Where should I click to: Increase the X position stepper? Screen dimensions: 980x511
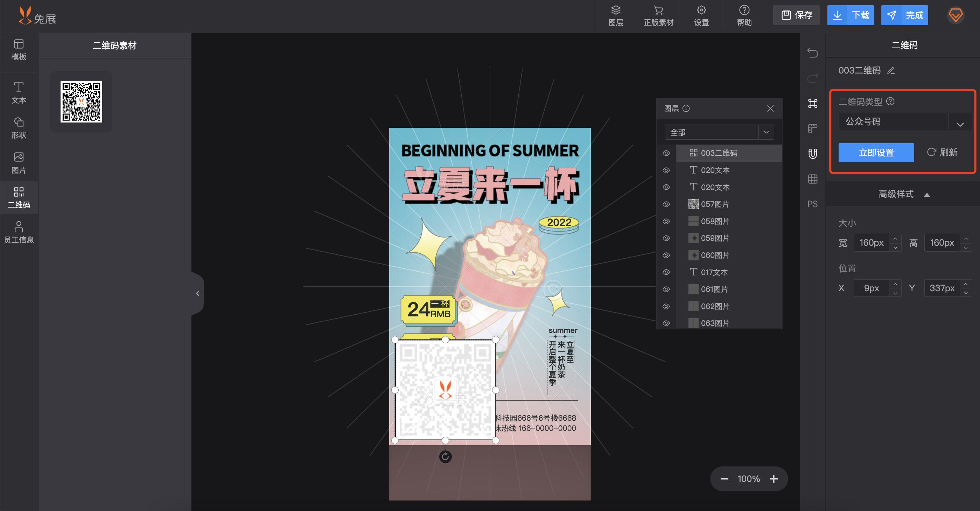click(x=895, y=284)
